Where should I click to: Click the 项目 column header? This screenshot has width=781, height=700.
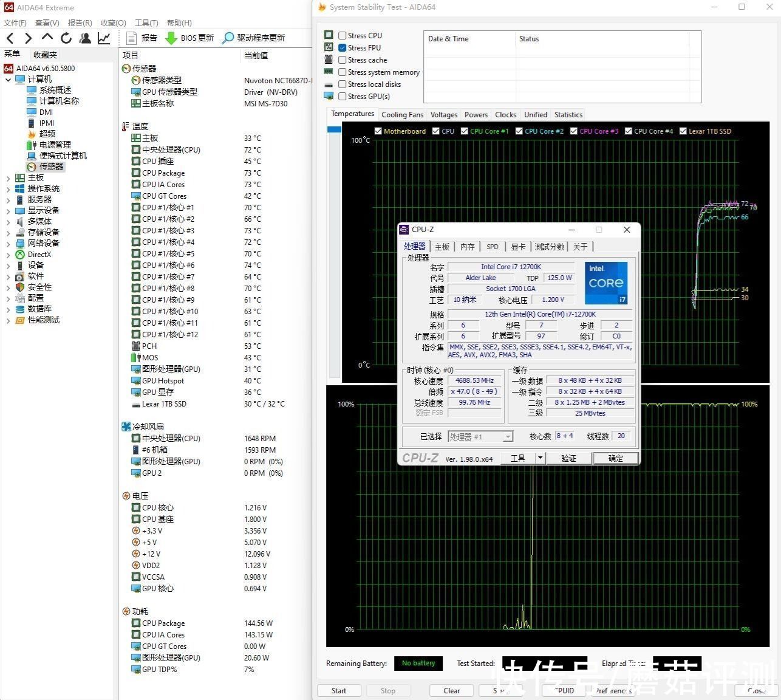[x=131, y=55]
